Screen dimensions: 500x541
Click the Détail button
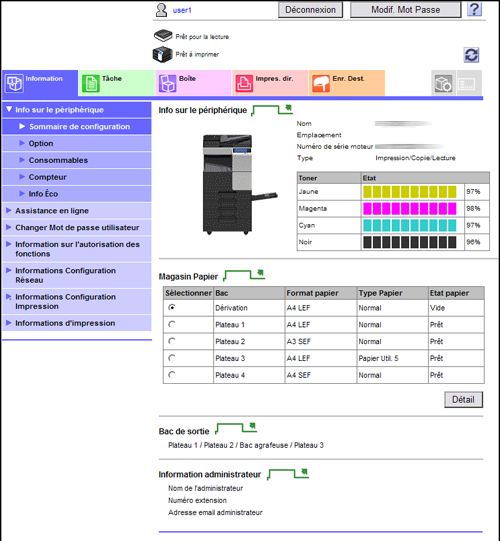pyautogui.click(x=463, y=400)
